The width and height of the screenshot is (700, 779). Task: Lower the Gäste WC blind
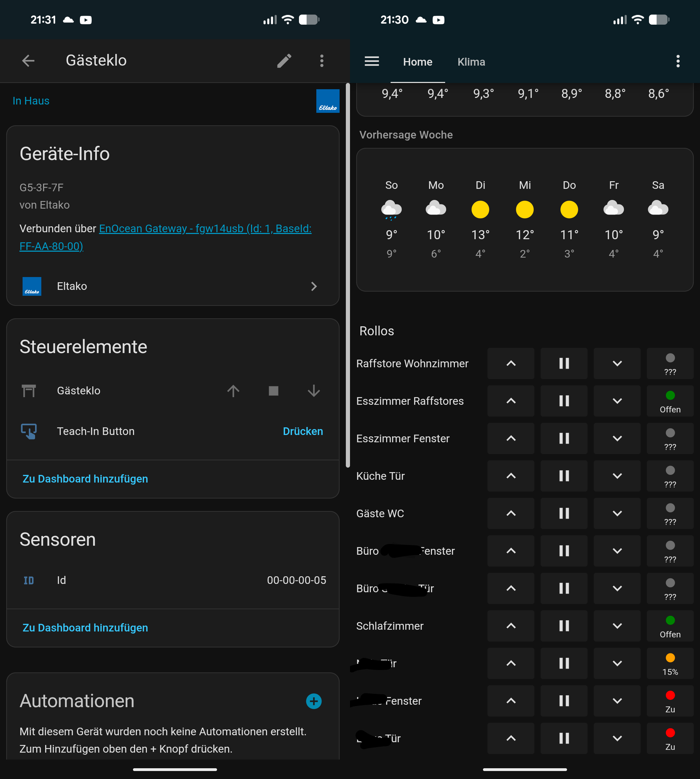tap(617, 513)
